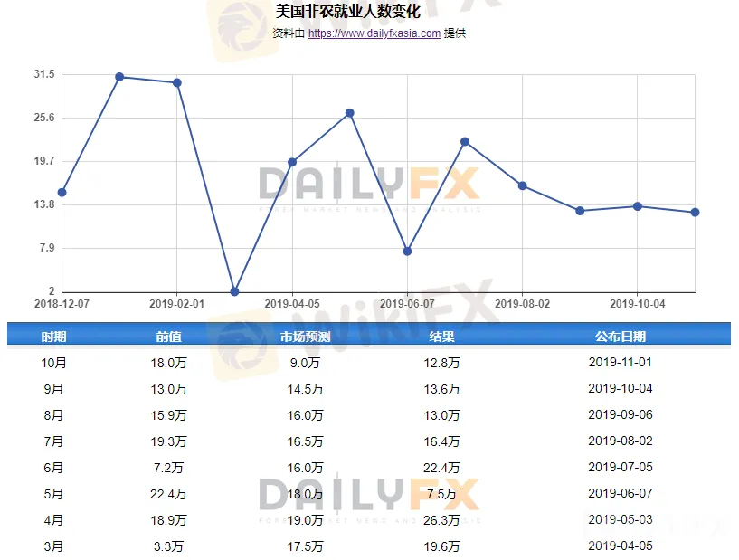Click the chart's lowest data point at 2
This screenshot has width=739, height=560.
tap(234, 292)
